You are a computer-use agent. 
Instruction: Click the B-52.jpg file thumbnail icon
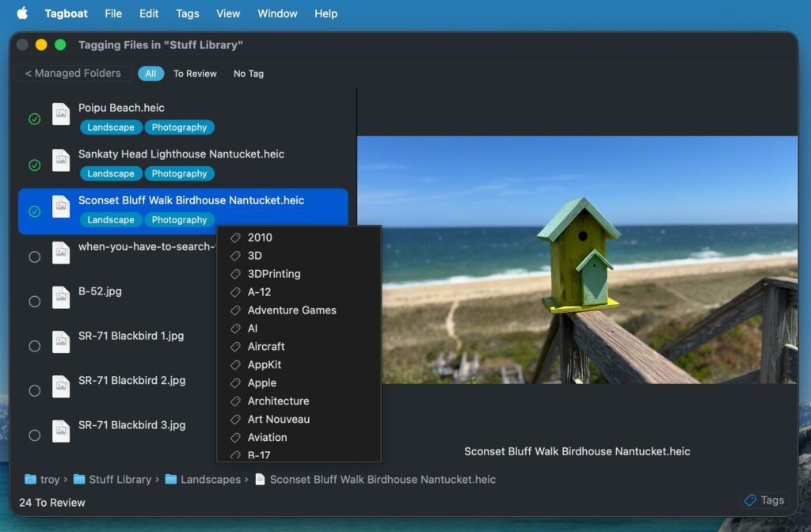pos(61,298)
